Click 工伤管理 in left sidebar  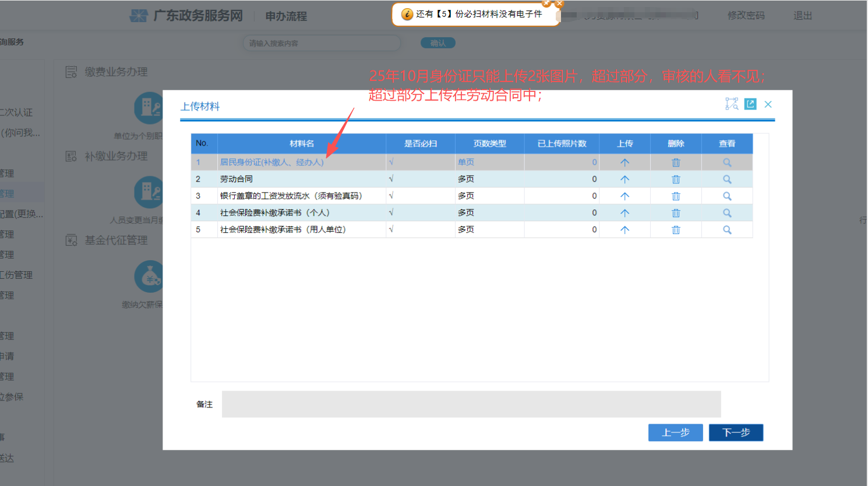tap(16, 275)
